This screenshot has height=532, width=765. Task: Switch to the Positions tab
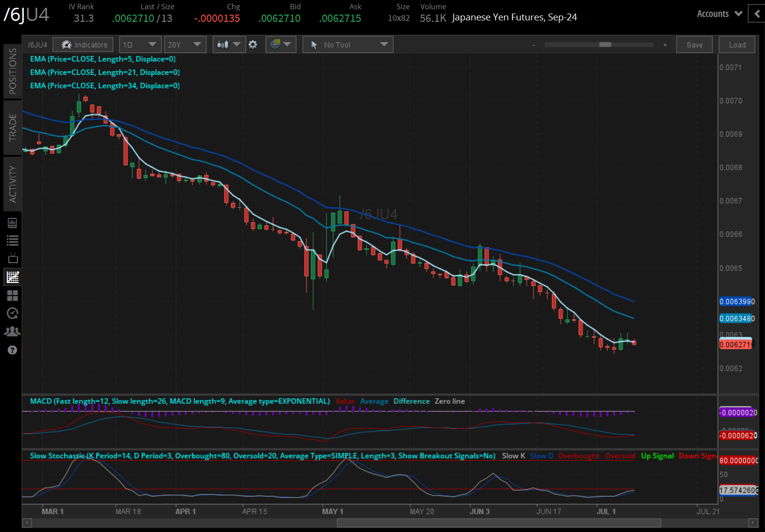[12, 71]
